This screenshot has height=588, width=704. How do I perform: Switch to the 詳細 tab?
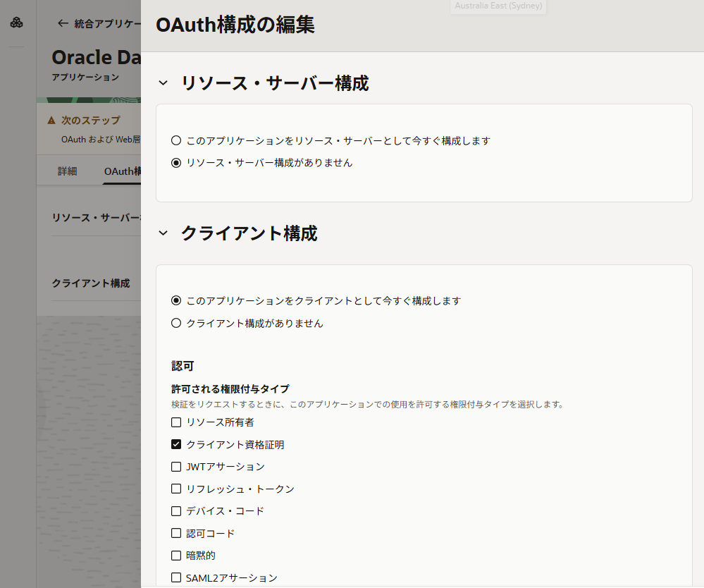tap(67, 171)
